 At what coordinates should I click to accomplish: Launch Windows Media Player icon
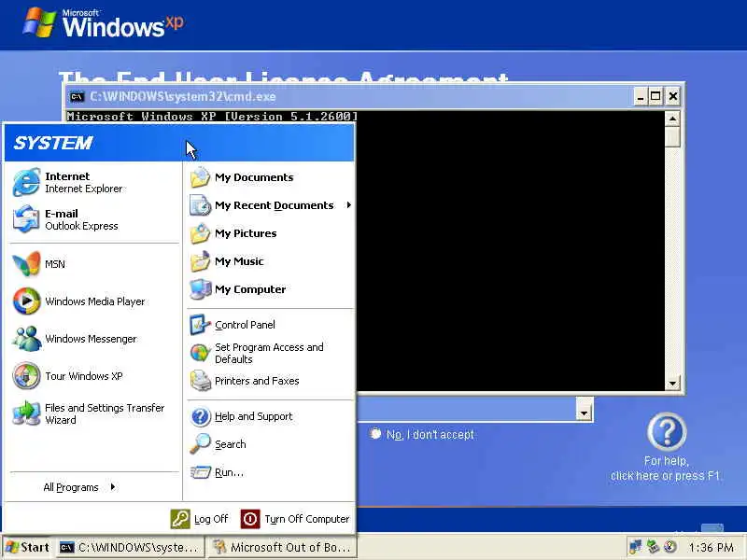pyautogui.click(x=26, y=301)
